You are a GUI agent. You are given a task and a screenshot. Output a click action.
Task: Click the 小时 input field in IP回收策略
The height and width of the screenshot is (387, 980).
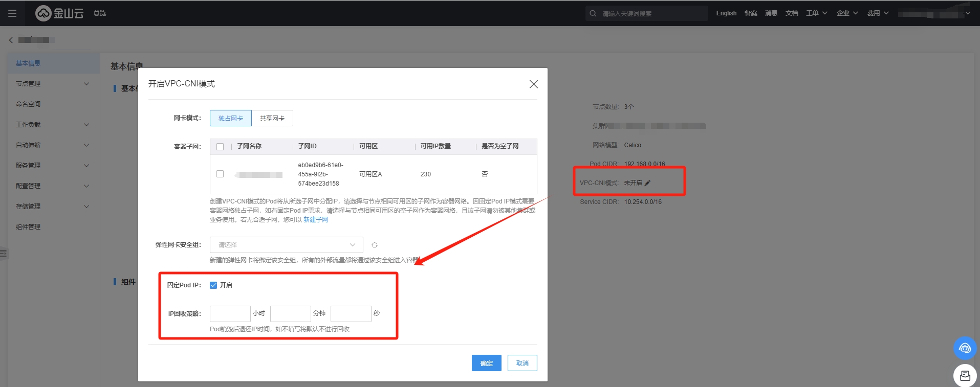coord(230,313)
